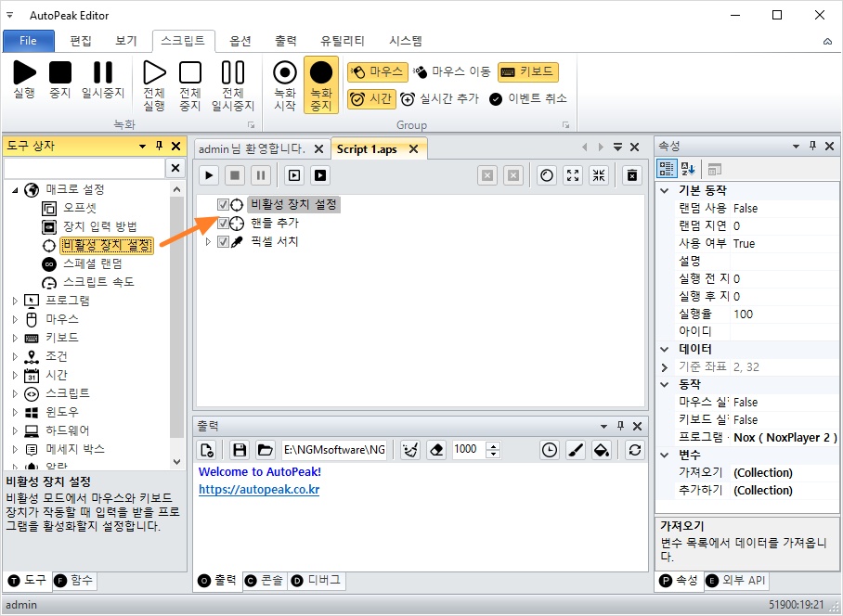Switch to 콘솔 bottom tab
The image size is (843, 616).
point(265,581)
